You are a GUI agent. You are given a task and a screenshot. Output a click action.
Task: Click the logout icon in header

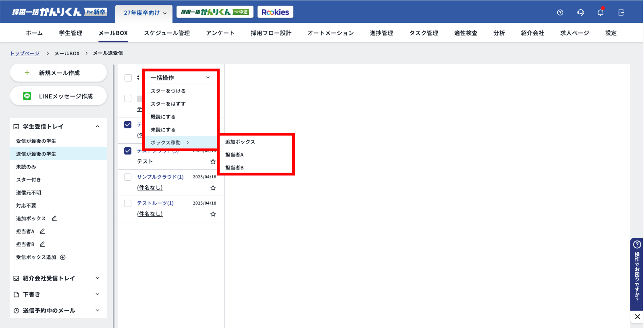(x=621, y=13)
